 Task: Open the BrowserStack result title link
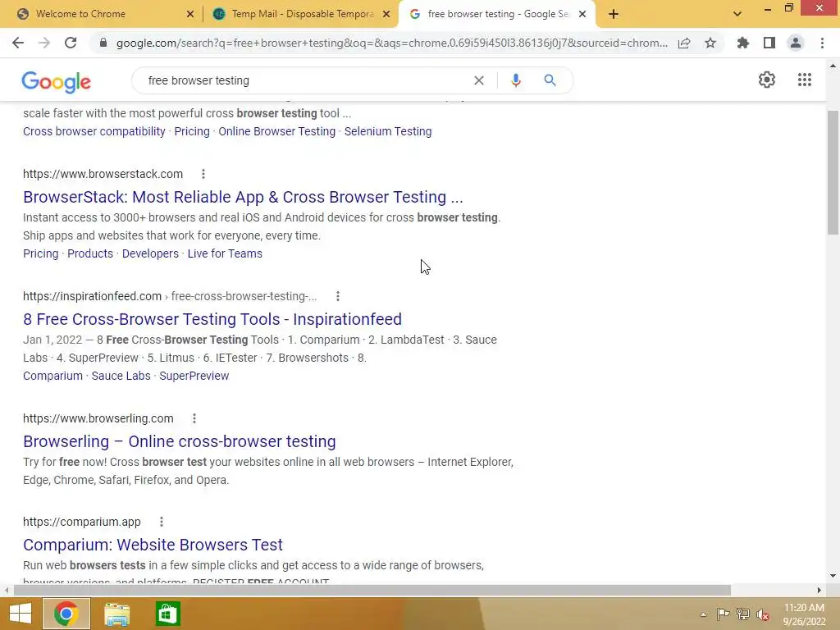click(243, 197)
